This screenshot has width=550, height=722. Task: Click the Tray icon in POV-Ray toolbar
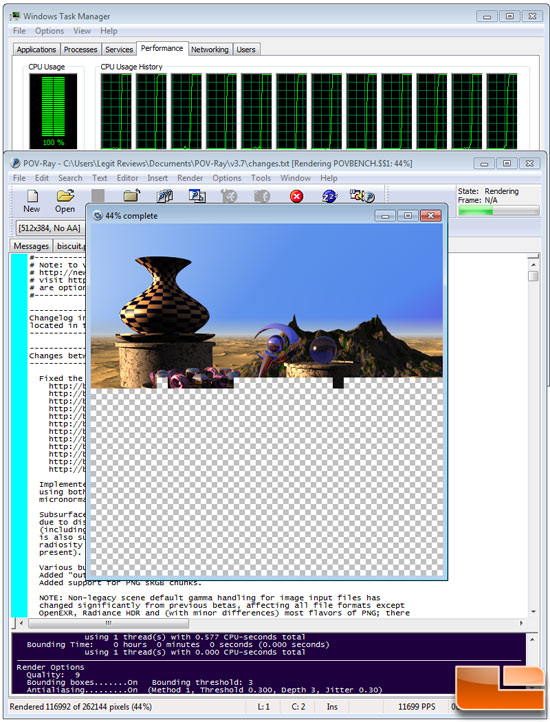(x=362, y=197)
